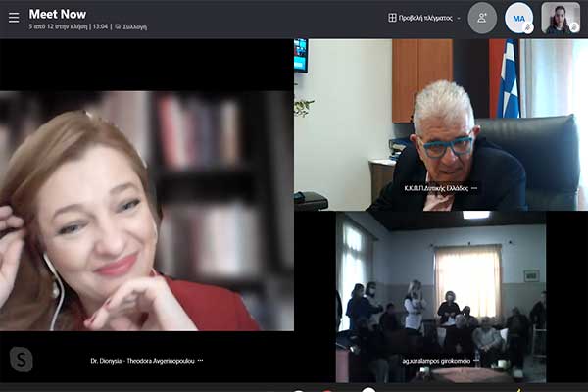Click the Meet Now call title

point(57,14)
